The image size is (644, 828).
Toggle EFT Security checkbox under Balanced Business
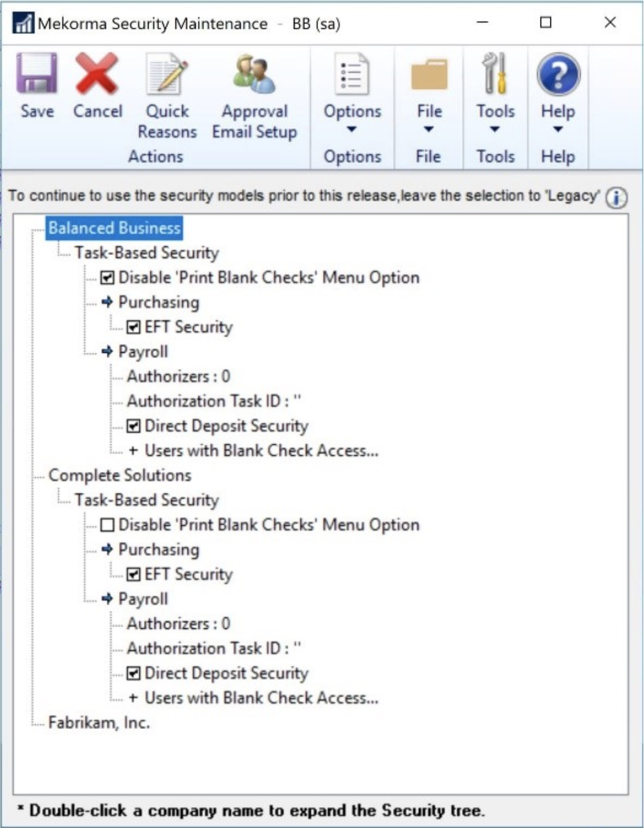133,327
